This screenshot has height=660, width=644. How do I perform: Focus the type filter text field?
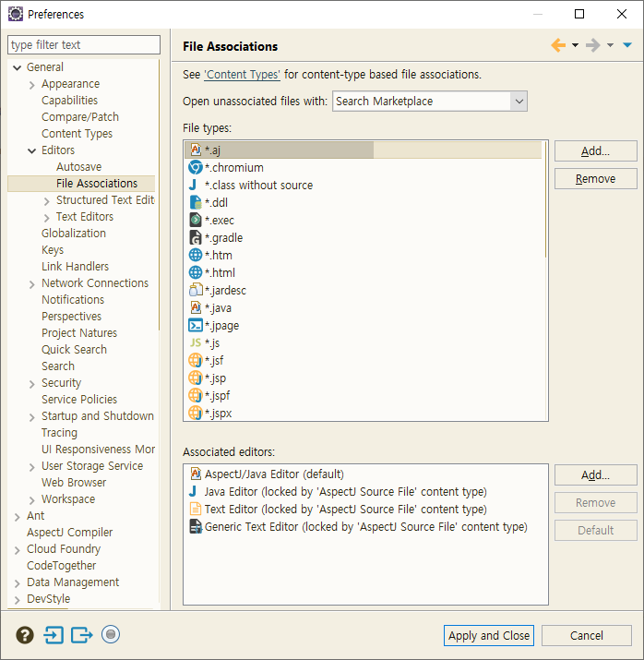pos(84,44)
